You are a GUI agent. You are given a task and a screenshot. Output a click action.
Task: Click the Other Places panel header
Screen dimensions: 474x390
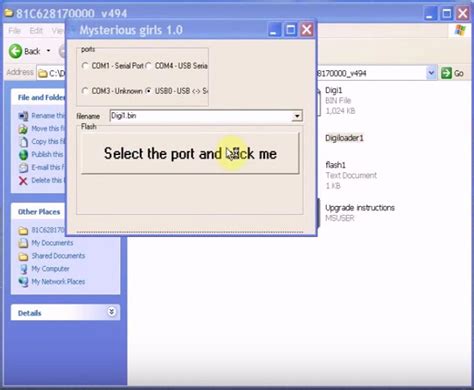pos(38,212)
